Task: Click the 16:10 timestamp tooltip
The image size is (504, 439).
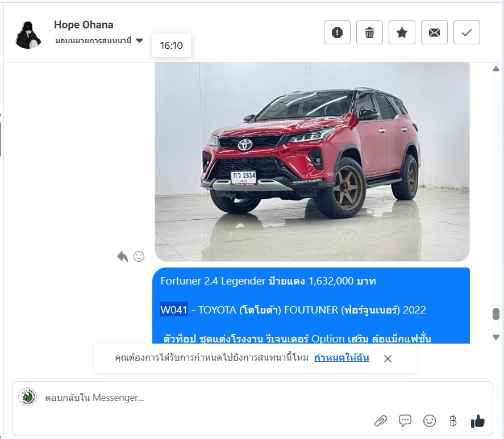Action: click(172, 45)
